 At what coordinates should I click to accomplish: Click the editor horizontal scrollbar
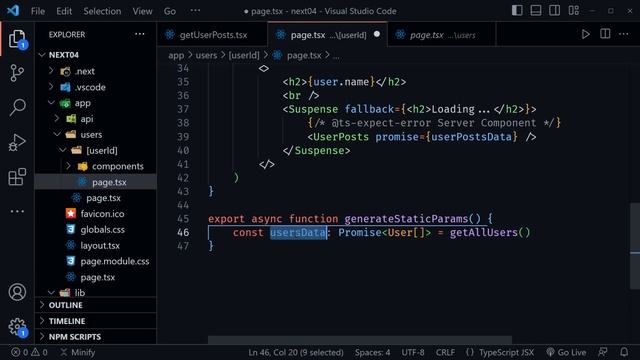point(360,340)
